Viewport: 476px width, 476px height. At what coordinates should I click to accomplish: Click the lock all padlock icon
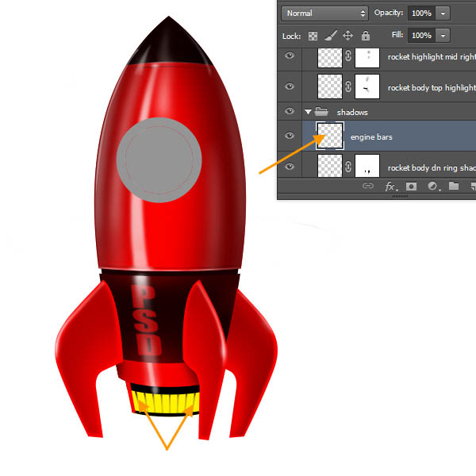[x=365, y=36]
